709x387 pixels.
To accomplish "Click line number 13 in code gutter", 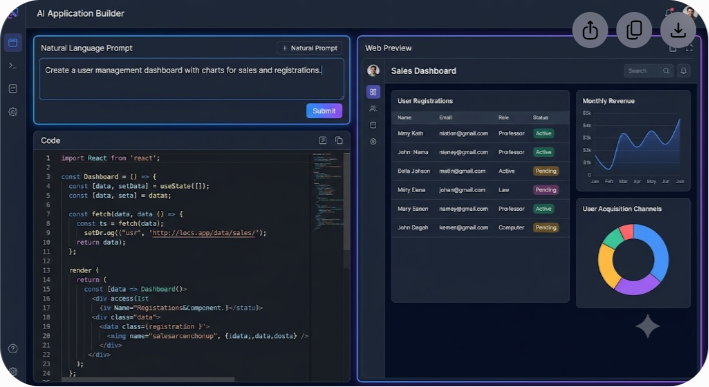I will (46, 270).
